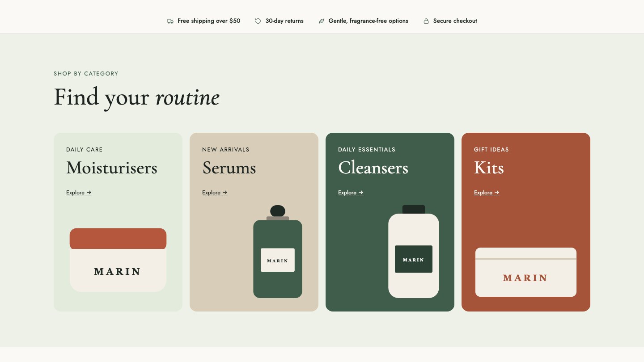
Task: Click the 30-day returns arrow icon
Action: [258, 21]
